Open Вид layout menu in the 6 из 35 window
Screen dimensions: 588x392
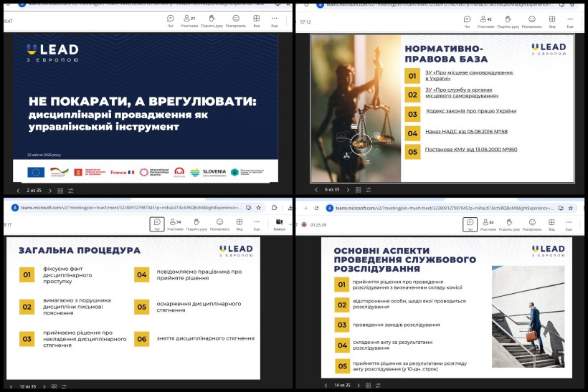click(x=552, y=21)
